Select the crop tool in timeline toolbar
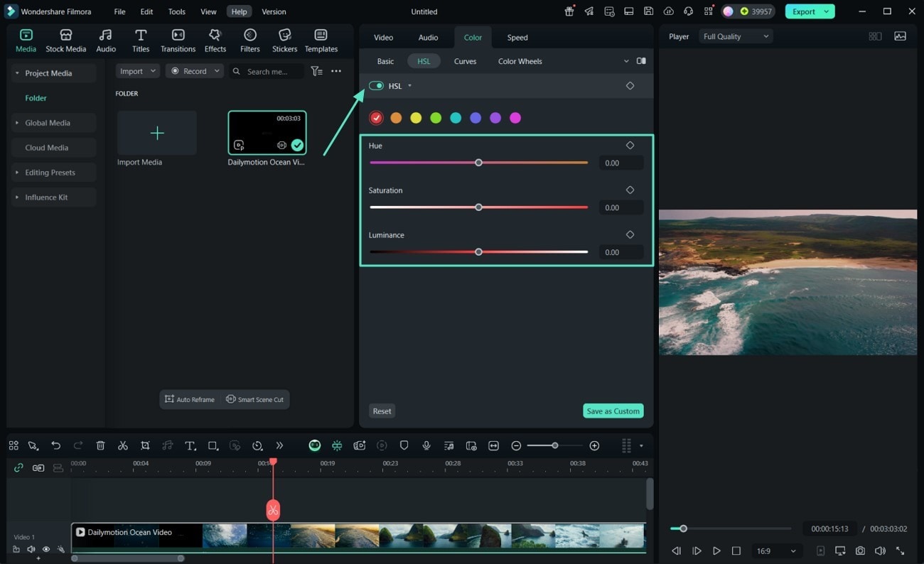Image resolution: width=924 pixels, height=564 pixels. coord(145,445)
